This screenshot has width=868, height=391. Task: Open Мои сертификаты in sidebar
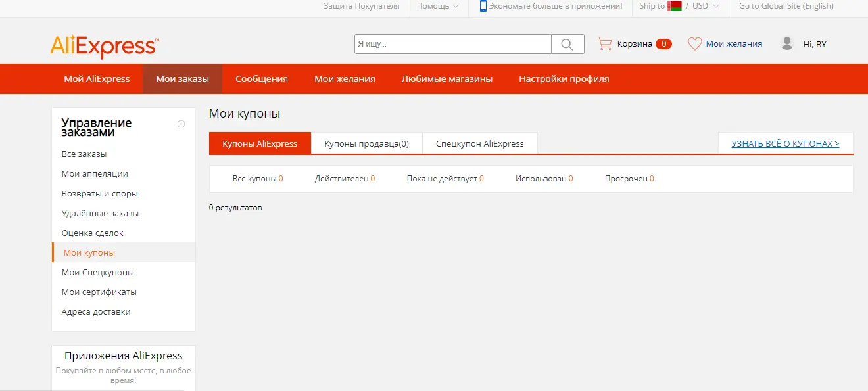[x=99, y=292]
